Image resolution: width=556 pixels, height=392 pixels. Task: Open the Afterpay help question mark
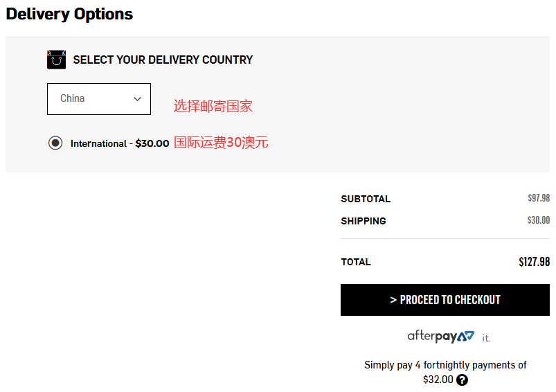pyautogui.click(x=462, y=380)
